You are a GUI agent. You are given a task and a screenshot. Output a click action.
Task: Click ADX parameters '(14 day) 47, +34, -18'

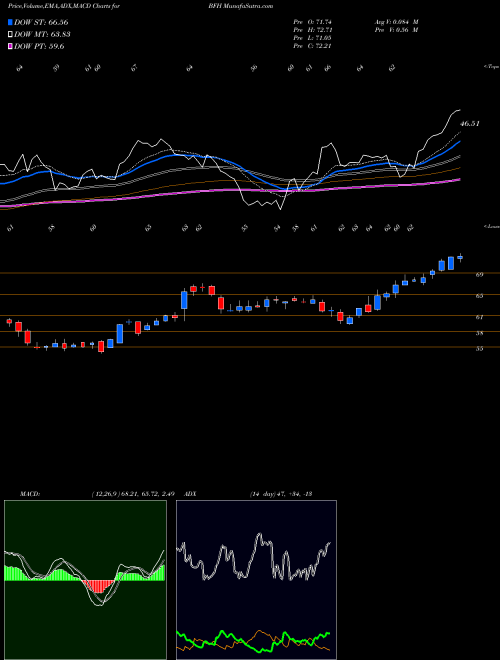(x=280, y=494)
